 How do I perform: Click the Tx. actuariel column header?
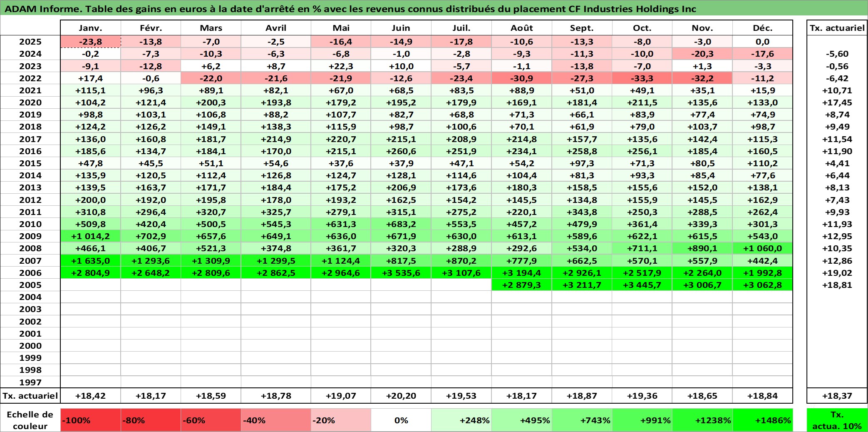[x=837, y=28]
